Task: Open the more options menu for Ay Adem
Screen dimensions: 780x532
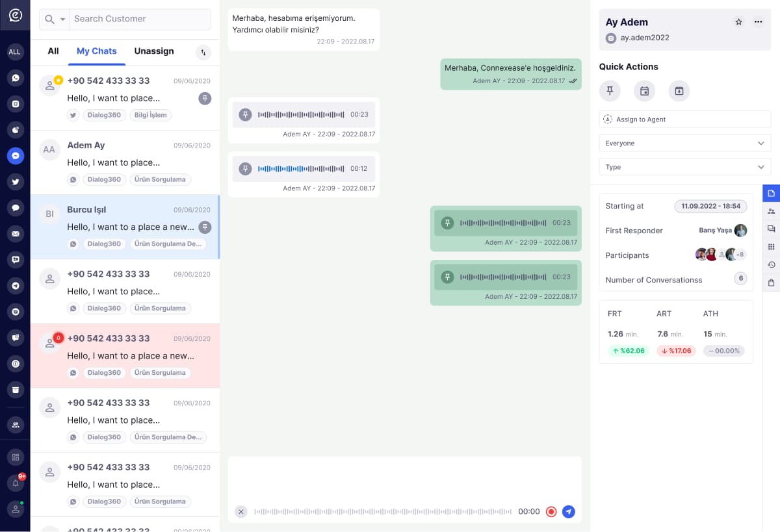Action: [758, 22]
